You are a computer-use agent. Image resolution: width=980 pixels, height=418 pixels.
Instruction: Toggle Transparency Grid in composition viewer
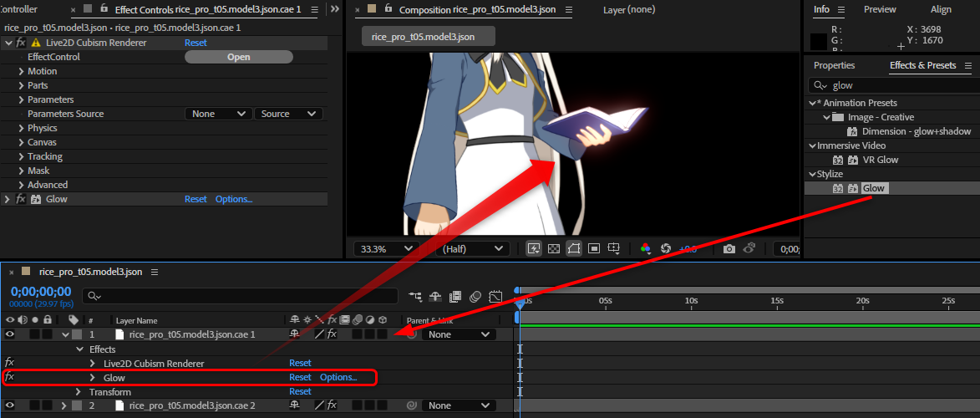[553, 248]
